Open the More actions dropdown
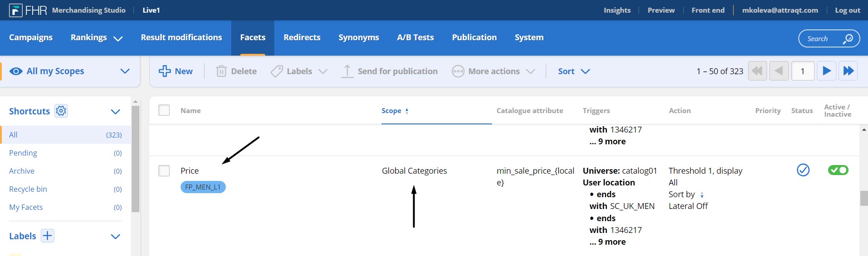This screenshot has height=256, width=868. click(x=531, y=71)
